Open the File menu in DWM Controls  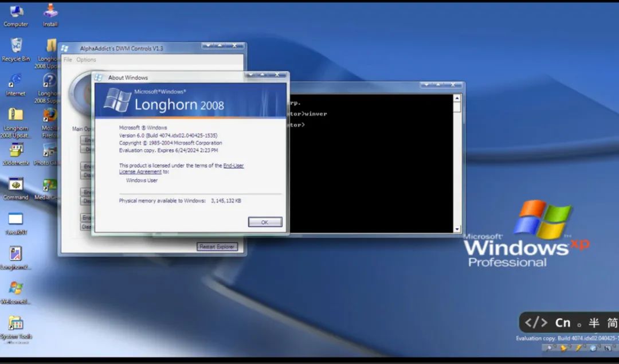(68, 60)
